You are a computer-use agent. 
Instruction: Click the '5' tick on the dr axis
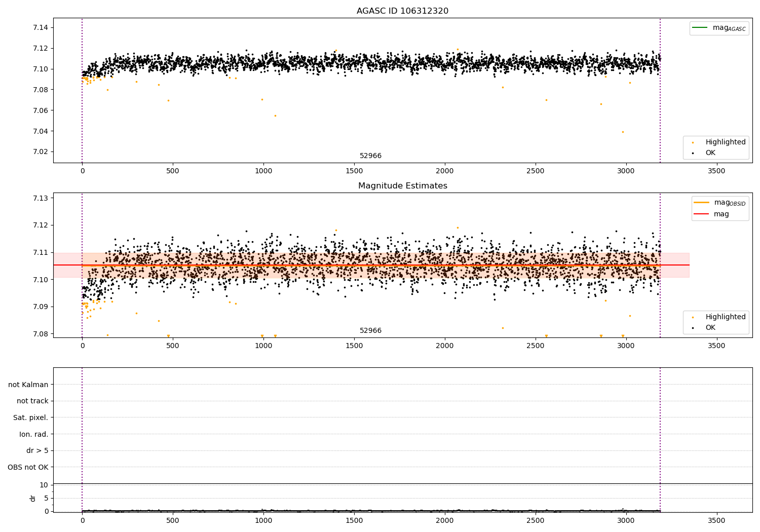coord(47,498)
